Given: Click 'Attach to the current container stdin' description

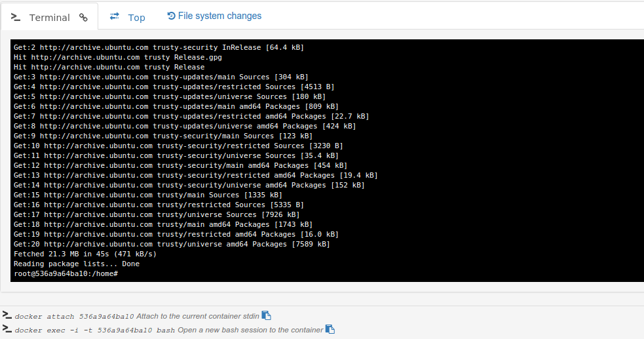Looking at the screenshot, I should (x=198, y=316).
